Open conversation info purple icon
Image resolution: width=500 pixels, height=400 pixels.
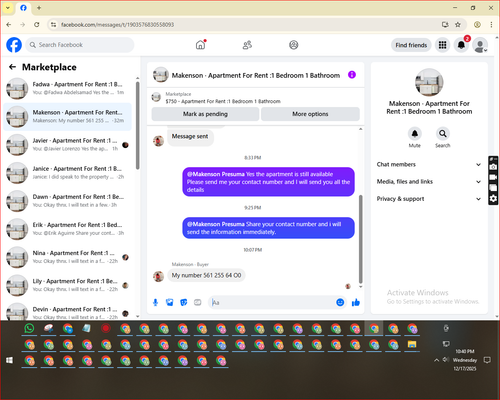352,75
